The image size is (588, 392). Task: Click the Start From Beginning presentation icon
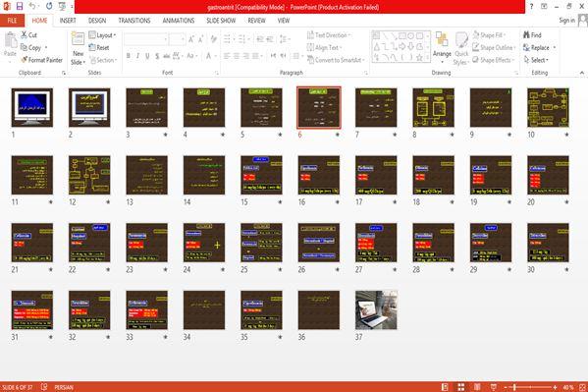[62, 6]
